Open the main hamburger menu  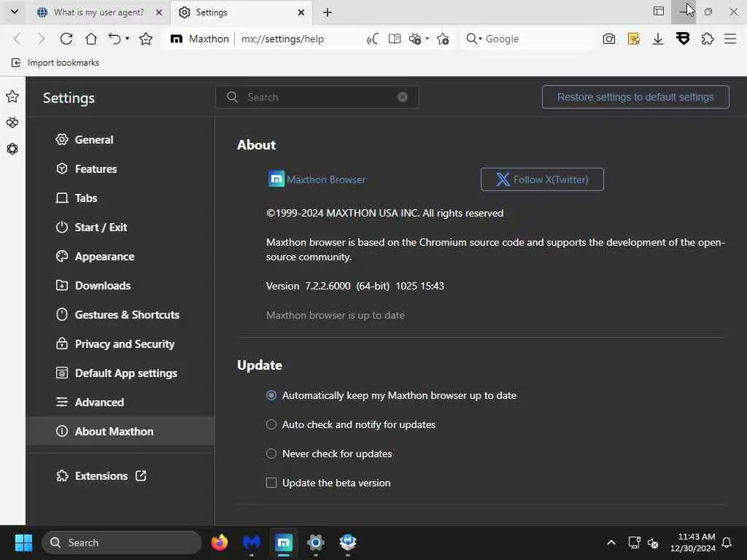coord(730,39)
